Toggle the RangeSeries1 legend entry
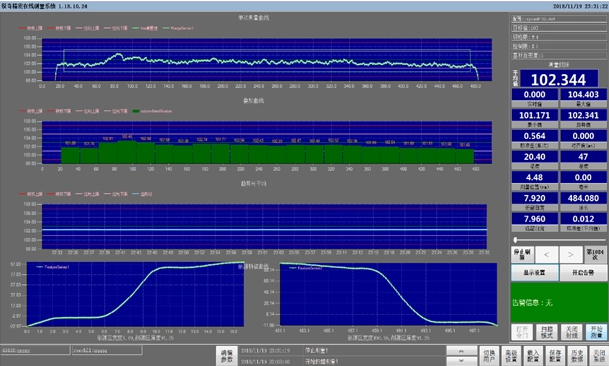 (x=177, y=28)
